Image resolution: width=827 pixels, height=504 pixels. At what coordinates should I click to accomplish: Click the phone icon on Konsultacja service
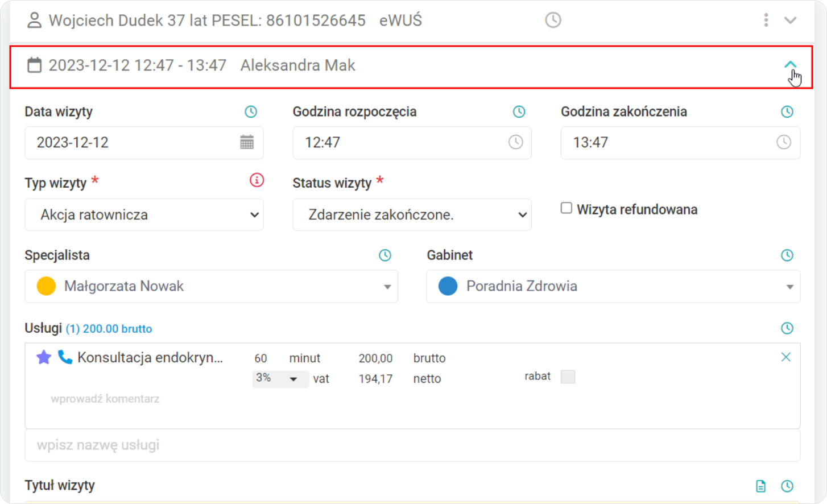65,357
